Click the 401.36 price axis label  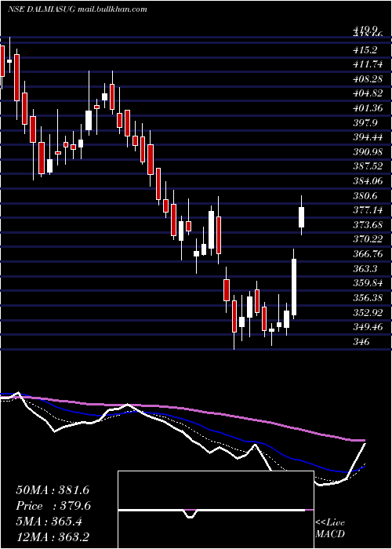pyautogui.click(x=368, y=108)
